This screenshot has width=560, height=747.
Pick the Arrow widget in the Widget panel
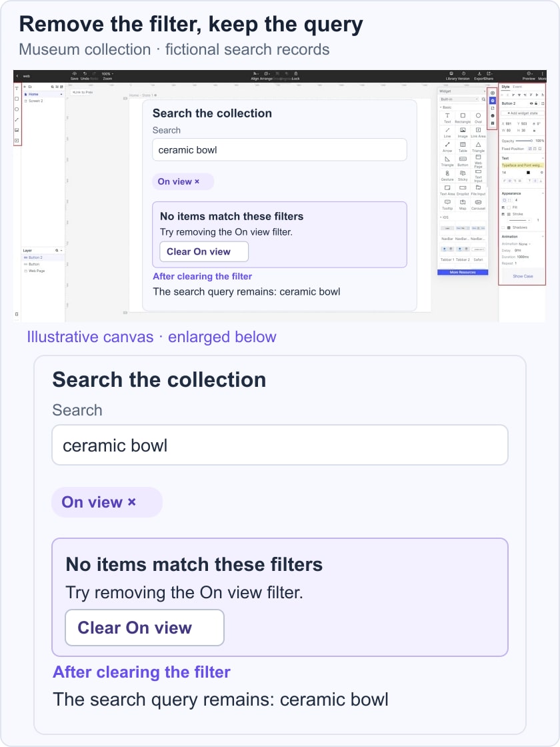(447, 146)
